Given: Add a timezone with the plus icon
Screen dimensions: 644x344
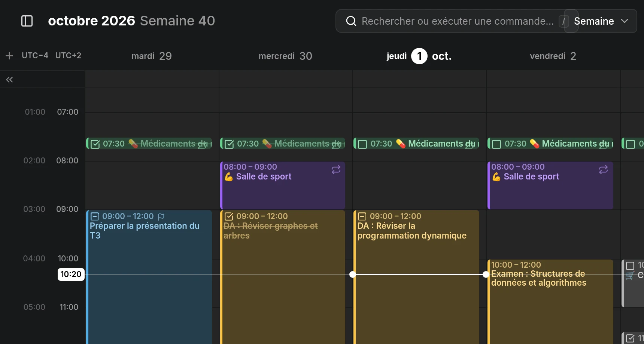Looking at the screenshot, I should point(9,56).
